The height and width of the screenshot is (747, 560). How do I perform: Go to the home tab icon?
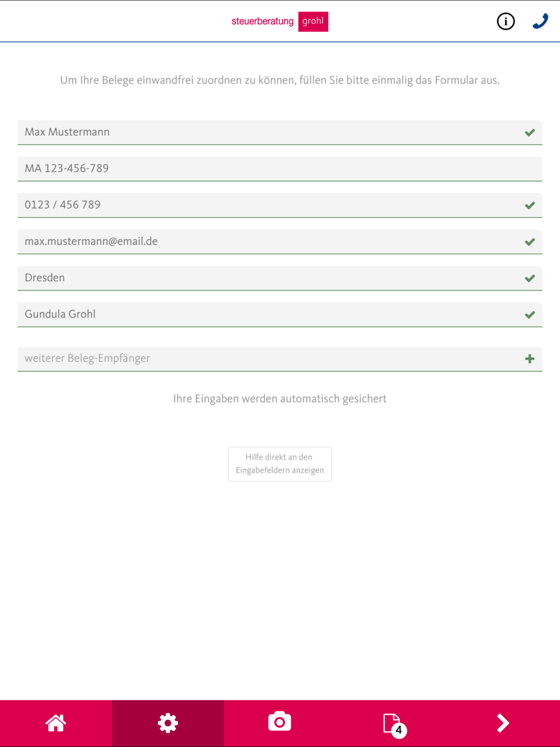(x=56, y=723)
